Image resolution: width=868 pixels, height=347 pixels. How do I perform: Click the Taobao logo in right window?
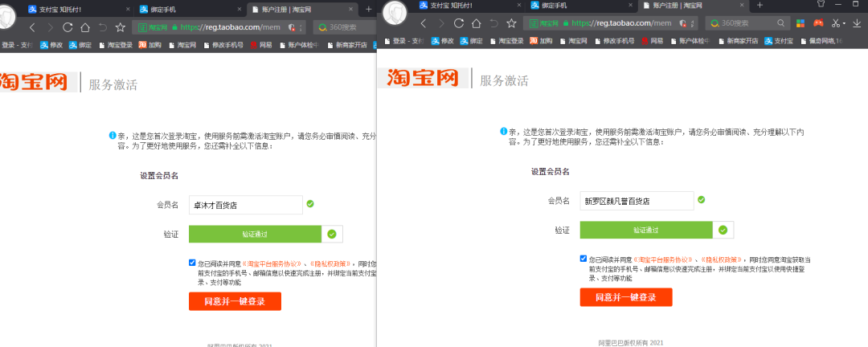[x=424, y=78]
